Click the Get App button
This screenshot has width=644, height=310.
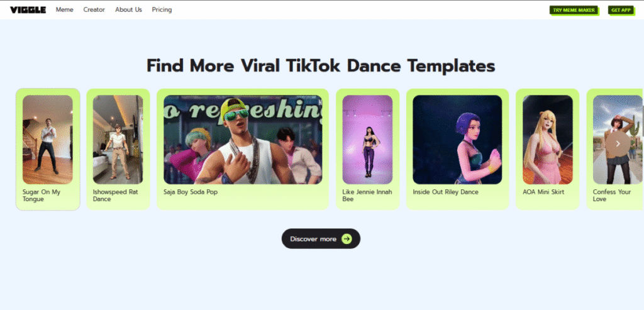click(621, 10)
